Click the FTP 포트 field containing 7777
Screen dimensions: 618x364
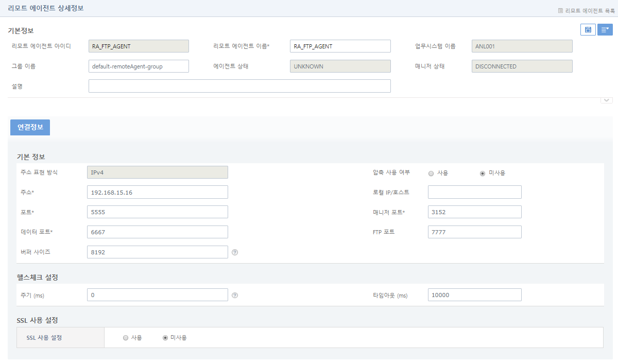coord(474,232)
